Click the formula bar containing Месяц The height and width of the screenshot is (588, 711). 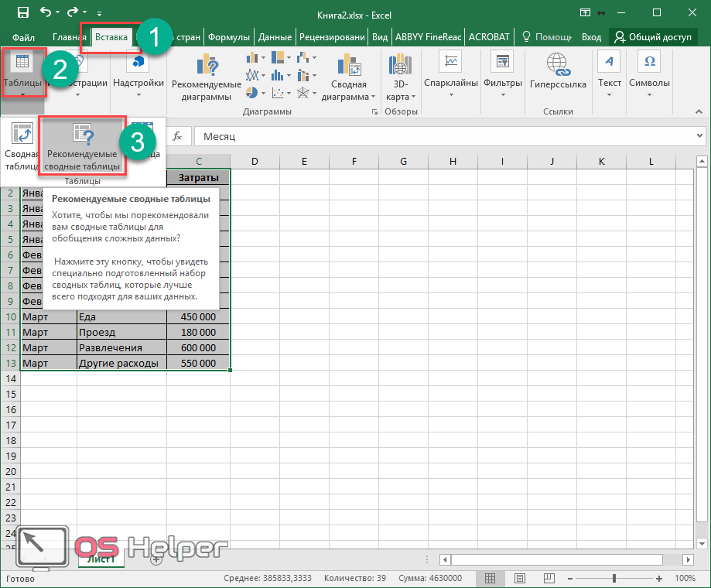pos(441,136)
